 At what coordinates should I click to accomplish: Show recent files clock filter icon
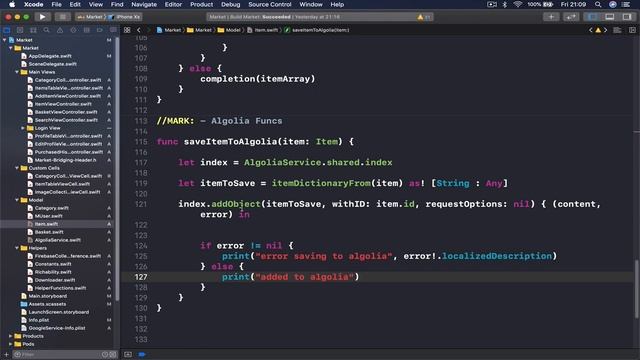(x=105, y=355)
